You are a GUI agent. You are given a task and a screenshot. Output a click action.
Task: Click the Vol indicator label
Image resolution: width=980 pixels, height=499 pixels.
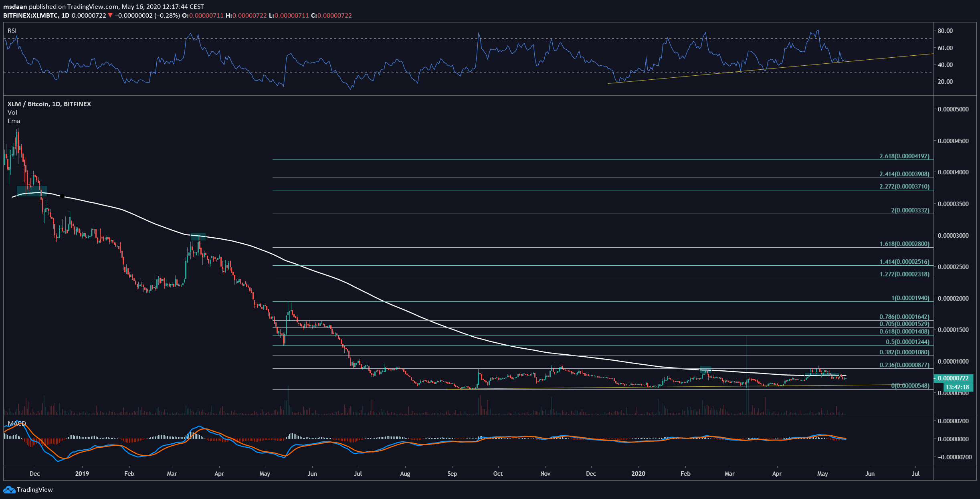click(12, 113)
